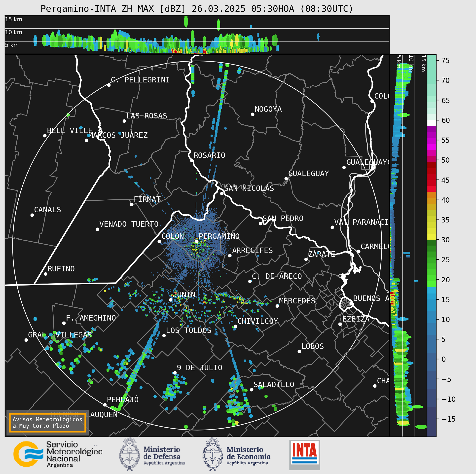Click the Servicio Meteorológico Nacional logo

coord(58,454)
